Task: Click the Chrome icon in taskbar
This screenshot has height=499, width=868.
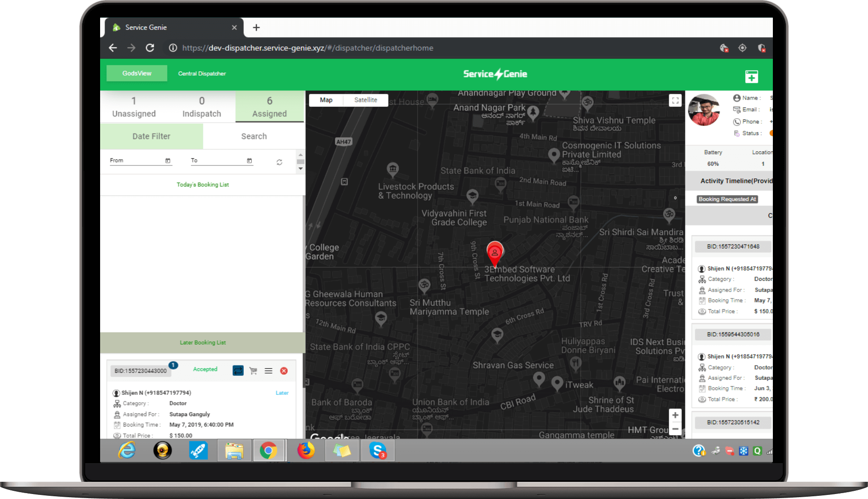Action: (269, 451)
